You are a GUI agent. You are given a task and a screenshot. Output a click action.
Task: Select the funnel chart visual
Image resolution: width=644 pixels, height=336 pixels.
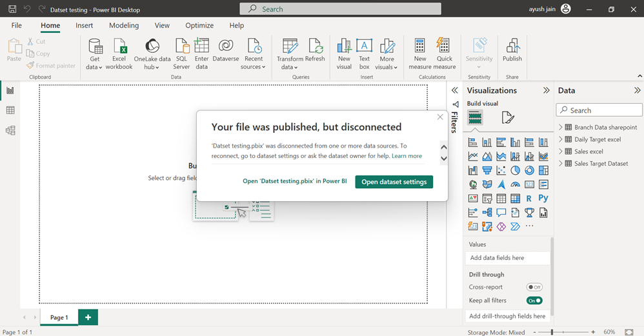coord(487,170)
